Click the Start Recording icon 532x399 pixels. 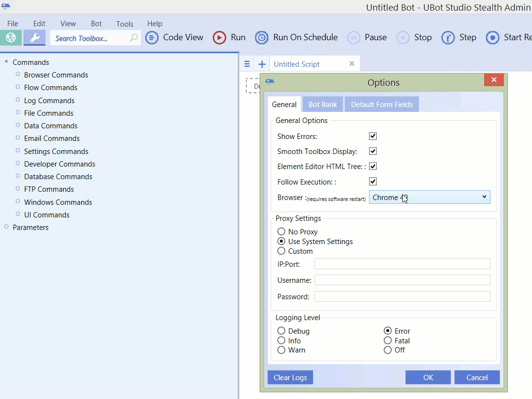coord(492,37)
